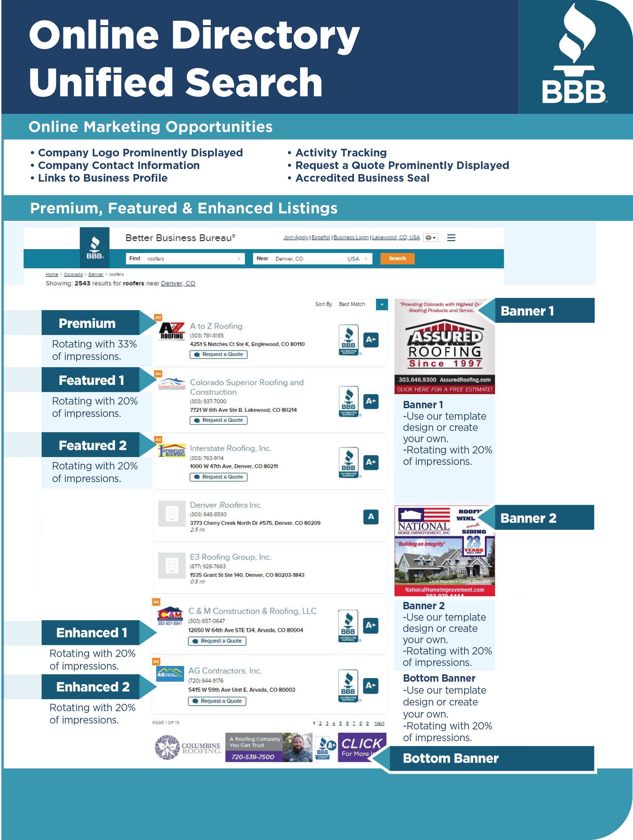Viewport: 633px width, 840px height.
Task: Clear the roofers search term with the x icon
Action: 239,259
